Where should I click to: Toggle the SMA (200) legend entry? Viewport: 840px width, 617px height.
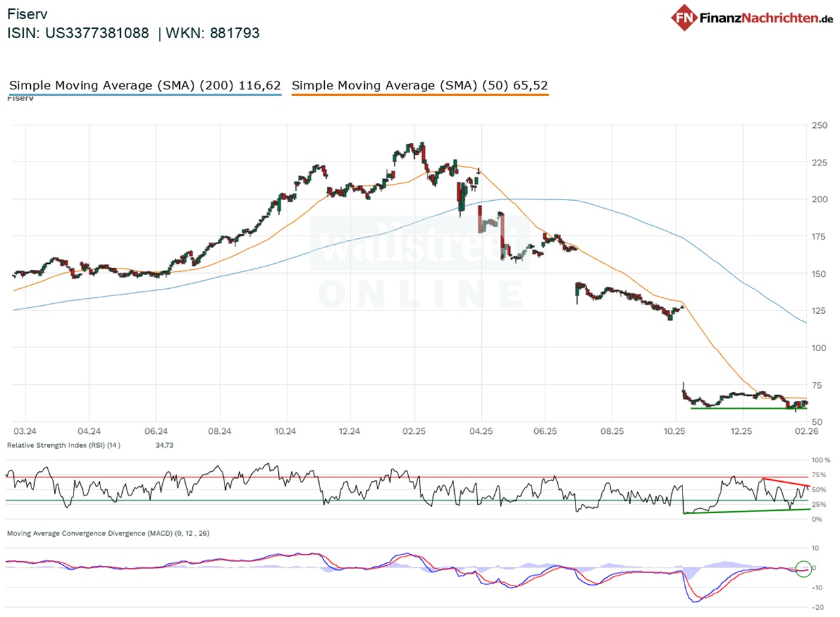pyautogui.click(x=145, y=85)
